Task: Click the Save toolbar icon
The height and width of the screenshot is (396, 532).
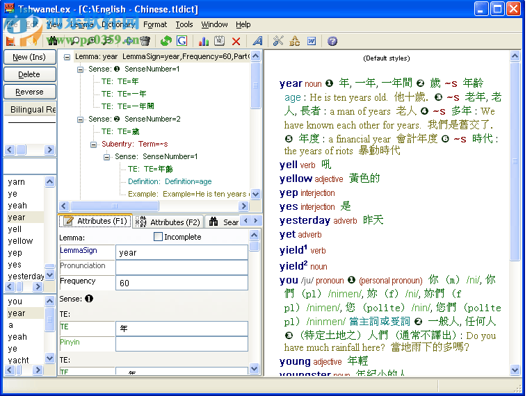Action: pos(10,41)
